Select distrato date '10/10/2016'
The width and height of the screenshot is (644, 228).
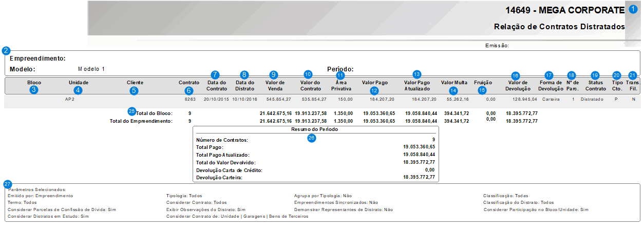click(x=245, y=100)
